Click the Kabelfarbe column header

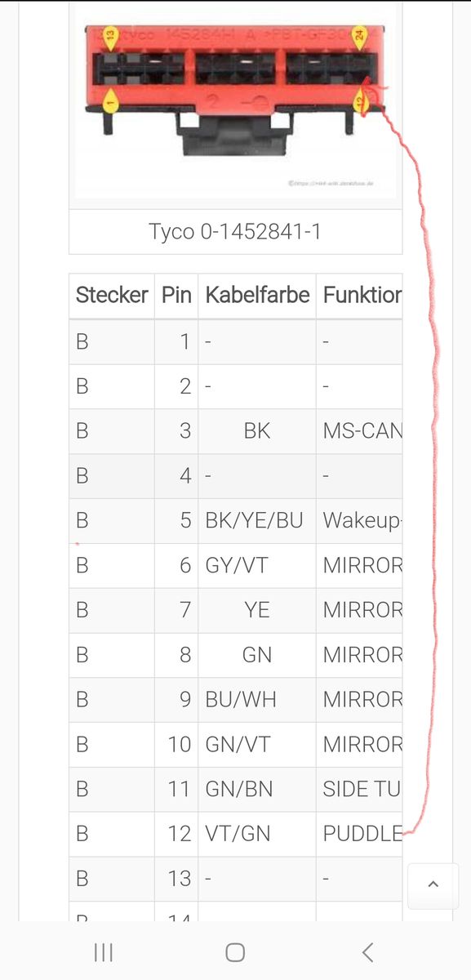257,295
